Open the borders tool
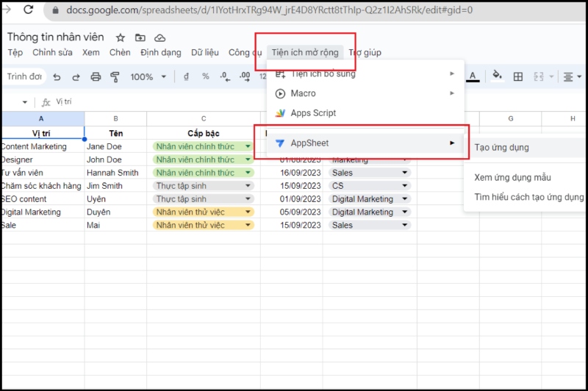Image resolution: width=588 pixels, height=391 pixels. point(518,77)
